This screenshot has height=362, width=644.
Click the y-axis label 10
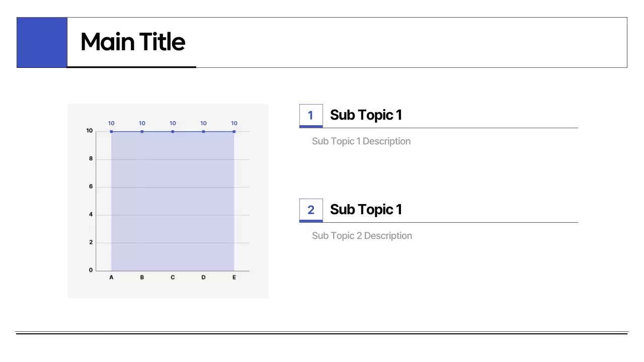tap(90, 131)
